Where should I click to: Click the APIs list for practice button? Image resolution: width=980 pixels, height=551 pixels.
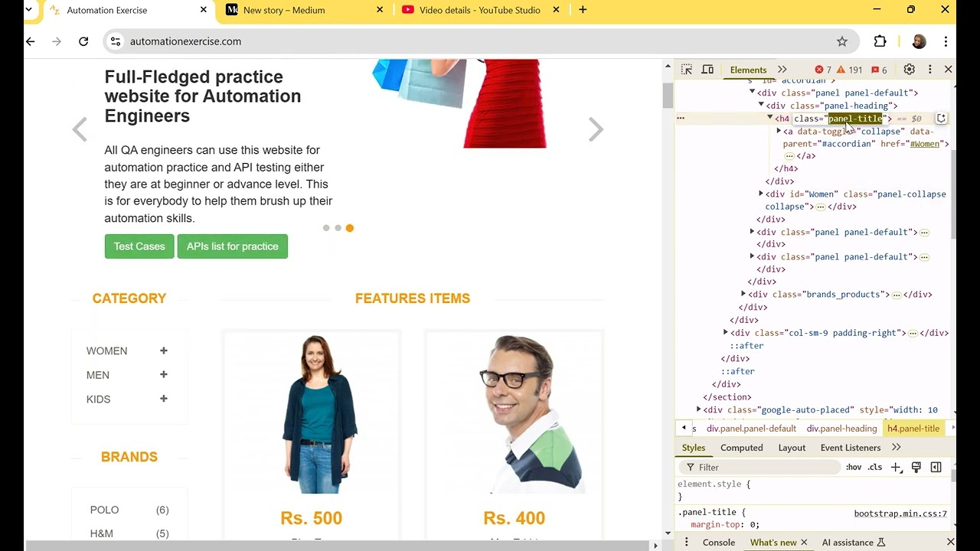click(232, 246)
